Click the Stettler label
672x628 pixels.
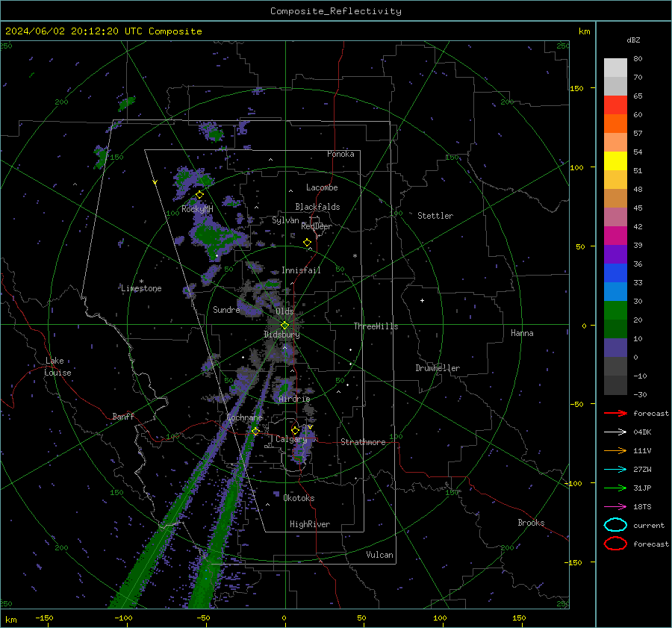435,216
